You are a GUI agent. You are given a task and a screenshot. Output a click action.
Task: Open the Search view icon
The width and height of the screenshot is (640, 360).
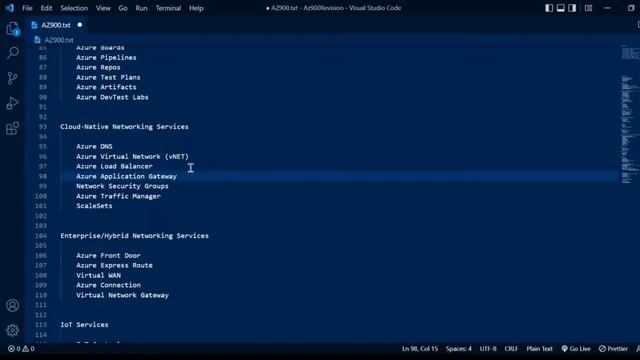pyautogui.click(x=13, y=53)
